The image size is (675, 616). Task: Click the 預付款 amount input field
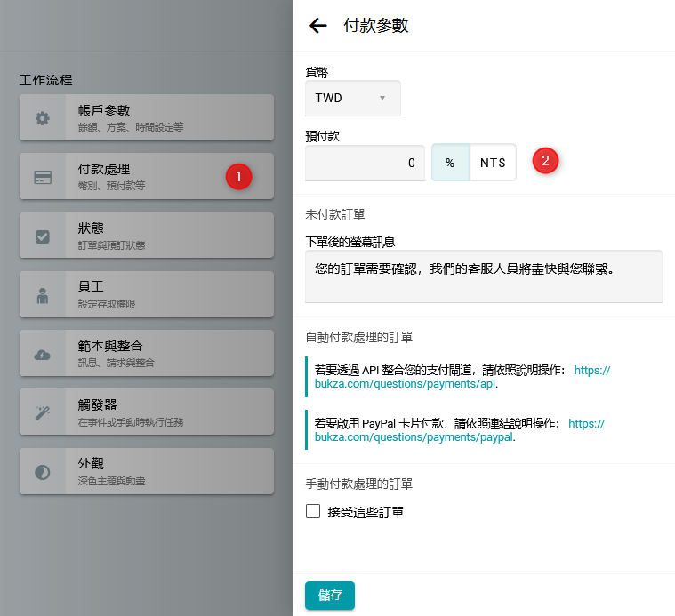[x=365, y=163]
